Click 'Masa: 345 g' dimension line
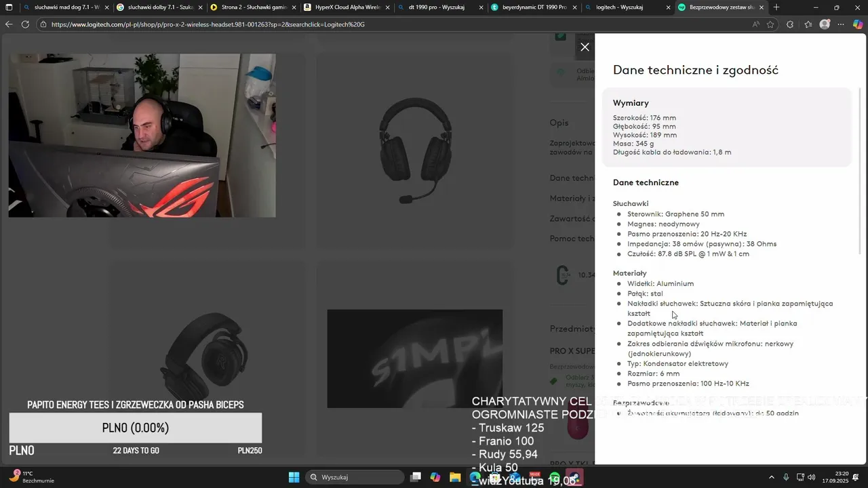 633,144
